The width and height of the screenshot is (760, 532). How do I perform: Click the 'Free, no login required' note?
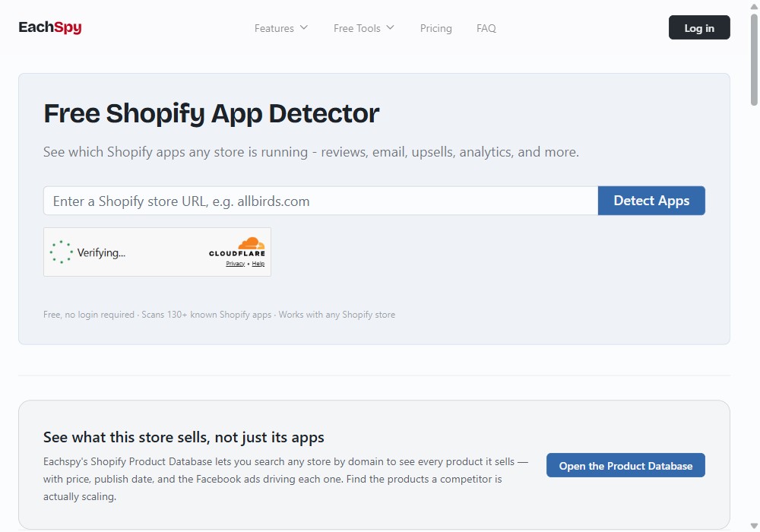click(x=219, y=315)
